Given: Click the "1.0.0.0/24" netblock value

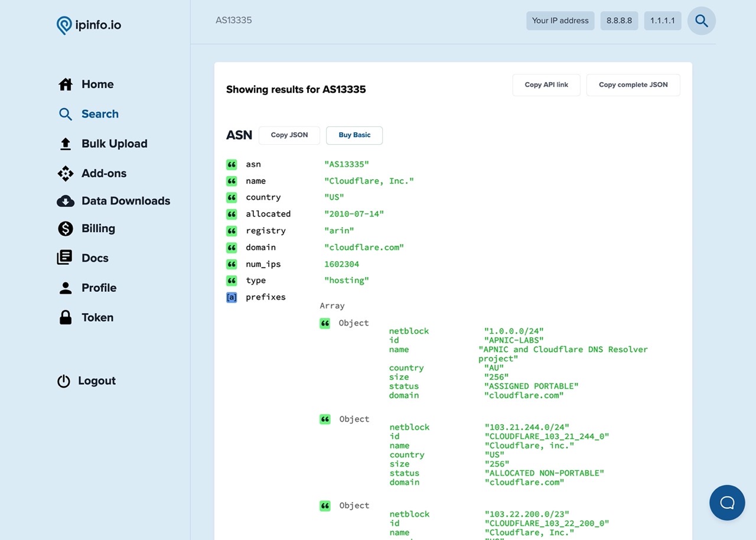Looking at the screenshot, I should point(514,331).
